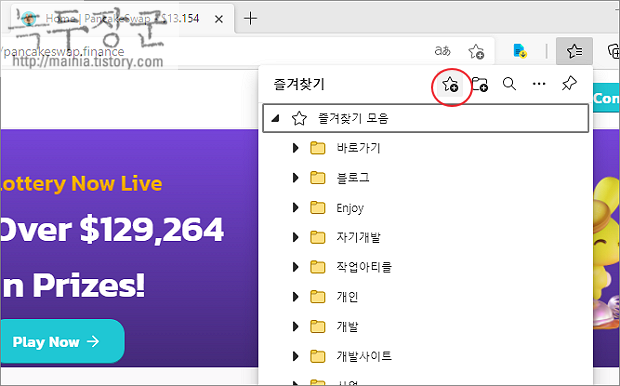Image resolution: width=620 pixels, height=386 pixels.
Task: Click the add current page to favorites icon
Action: pos(450,84)
